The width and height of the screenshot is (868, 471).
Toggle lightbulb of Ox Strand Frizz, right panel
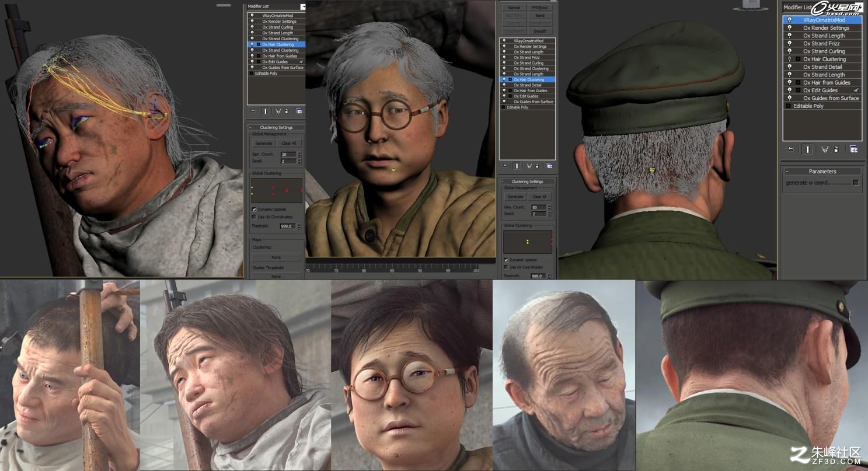pyautogui.click(x=790, y=43)
